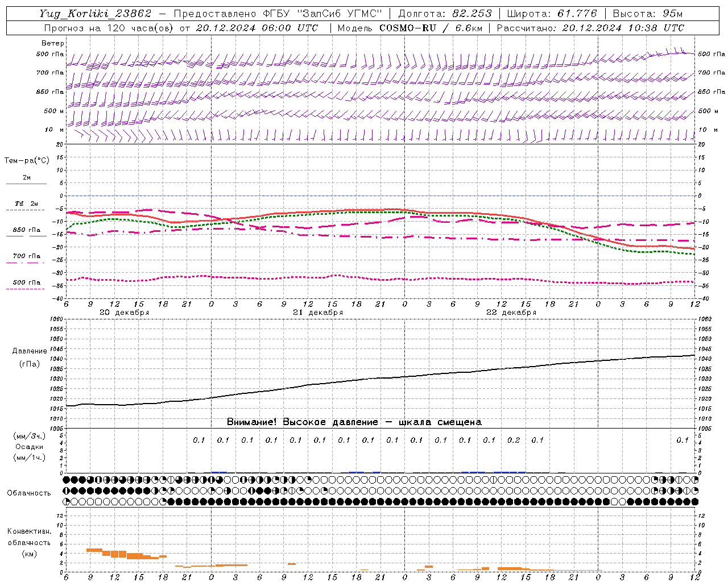Click 12 on left convective cloud axis

[x=61, y=516]
